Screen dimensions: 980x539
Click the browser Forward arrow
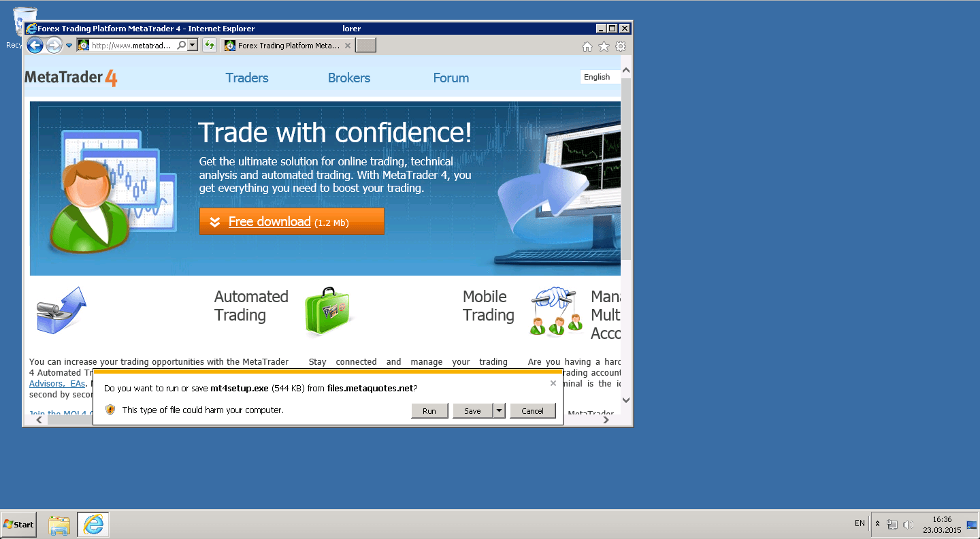(54, 46)
